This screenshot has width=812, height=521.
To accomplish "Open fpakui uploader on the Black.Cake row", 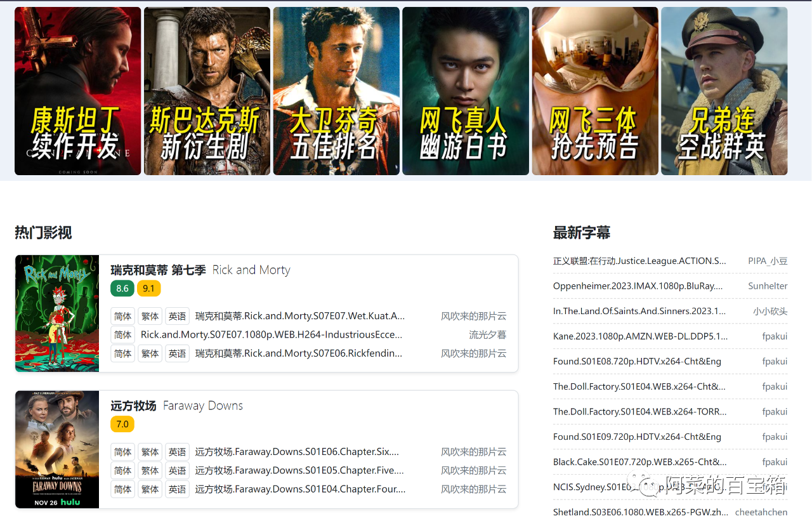I will pyautogui.click(x=775, y=462).
